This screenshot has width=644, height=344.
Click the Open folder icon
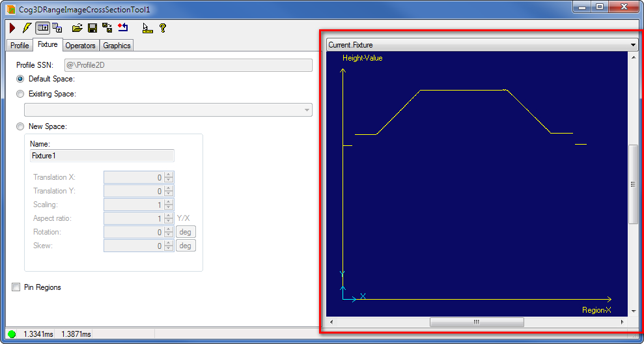[77, 28]
